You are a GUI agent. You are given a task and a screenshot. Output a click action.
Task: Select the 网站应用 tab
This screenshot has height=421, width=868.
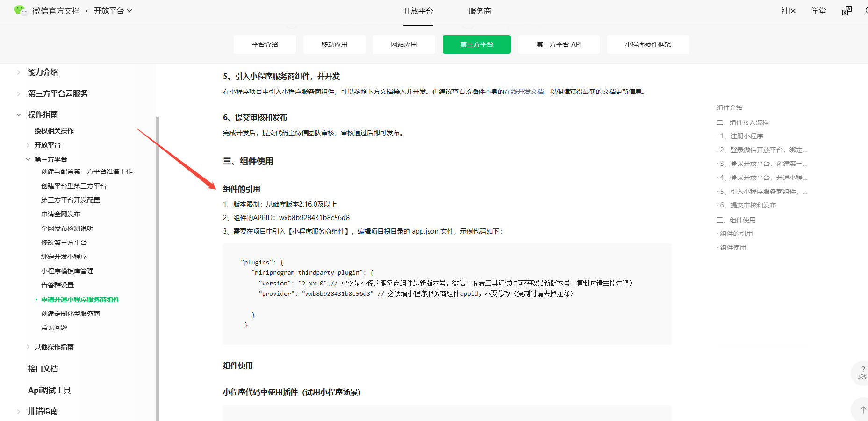point(404,44)
